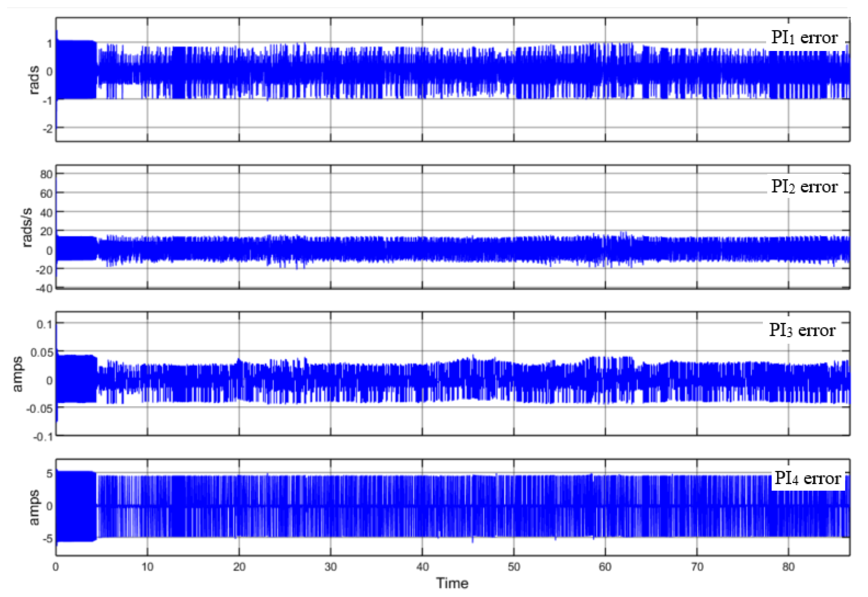Click the 0 tick on the time axis
868x597 pixels.
pyautogui.click(x=56, y=567)
